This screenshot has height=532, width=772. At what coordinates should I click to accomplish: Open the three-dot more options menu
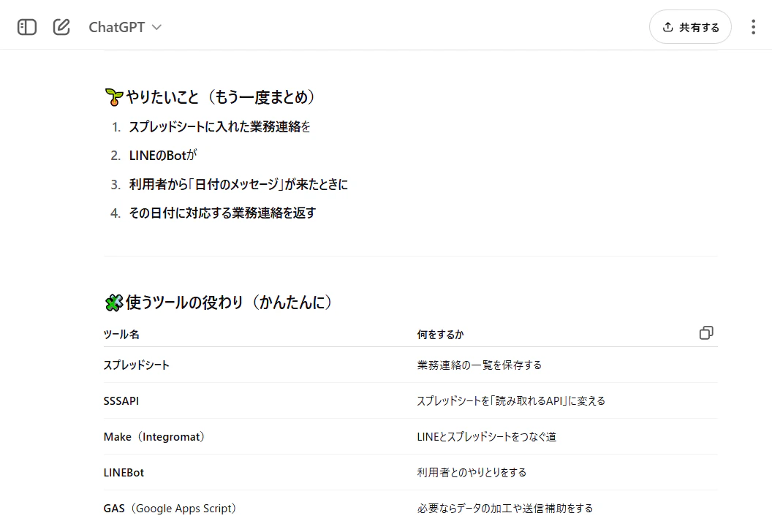753,27
